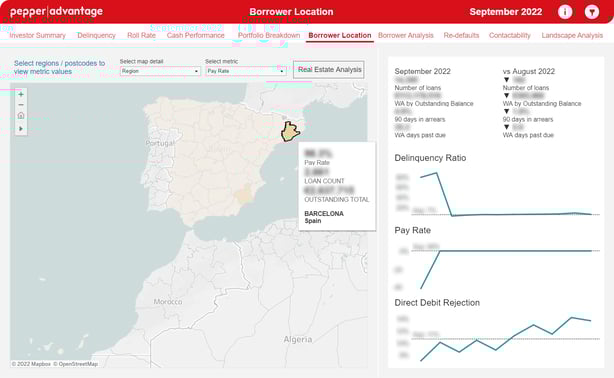Zoom out with map minus button
This screenshot has width=614, height=378.
(x=21, y=105)
